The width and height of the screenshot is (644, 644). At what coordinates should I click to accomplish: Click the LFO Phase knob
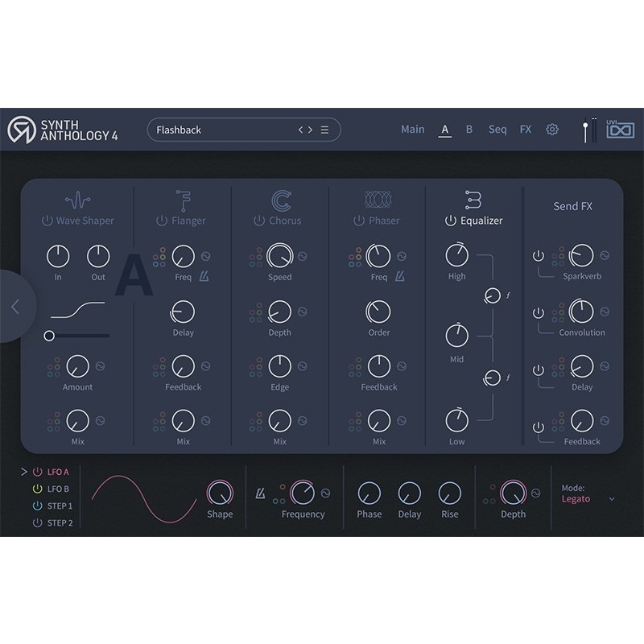pyautogui.click(x=369, y=493)
